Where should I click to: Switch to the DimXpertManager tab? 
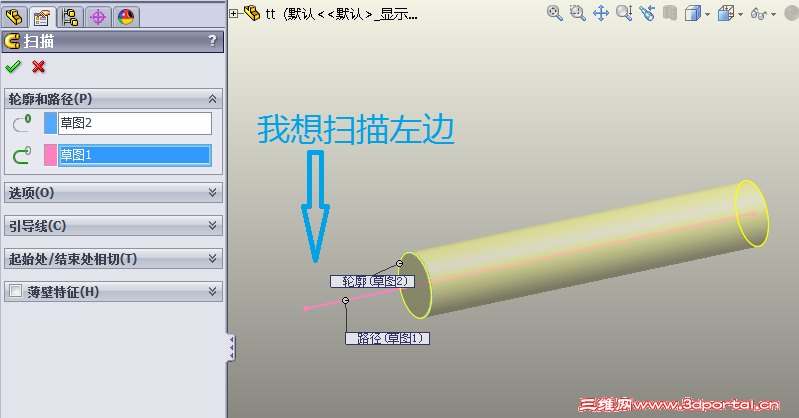tap(98, 17)
